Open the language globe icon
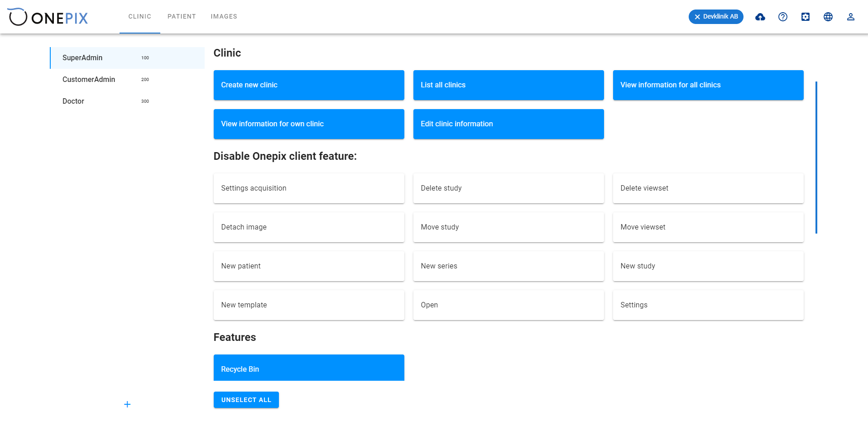Screen dimensions: 868x431 pyautogui.click(x=828, y=17)
